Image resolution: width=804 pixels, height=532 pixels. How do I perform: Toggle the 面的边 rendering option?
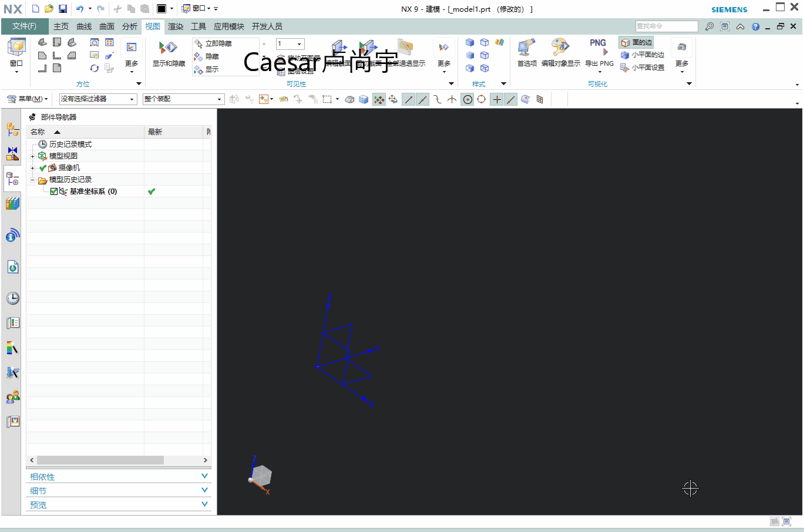coord(637,42)
